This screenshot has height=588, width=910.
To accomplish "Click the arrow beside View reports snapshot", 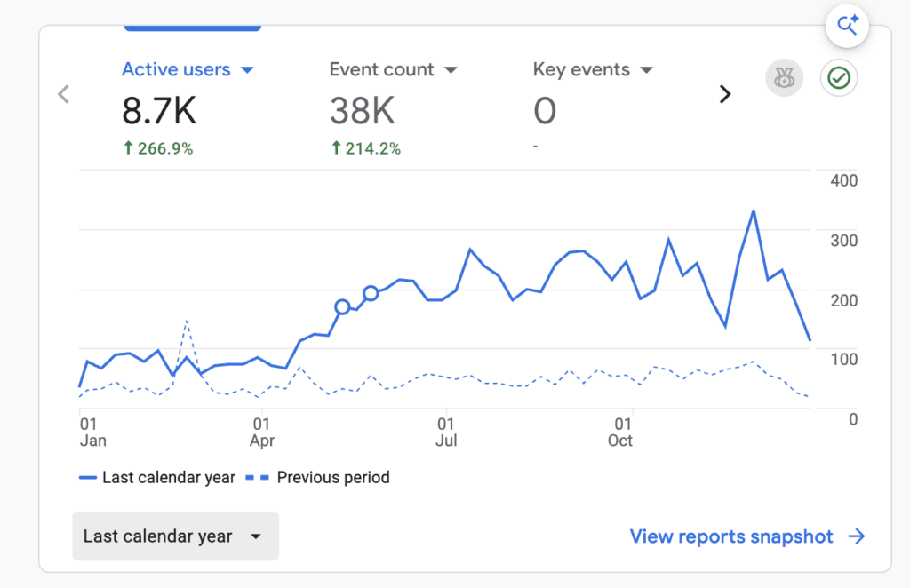I will [857, 536].
